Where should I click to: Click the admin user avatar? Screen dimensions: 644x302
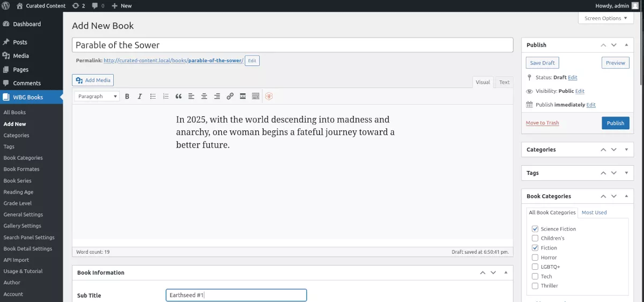tap(636, 6)
